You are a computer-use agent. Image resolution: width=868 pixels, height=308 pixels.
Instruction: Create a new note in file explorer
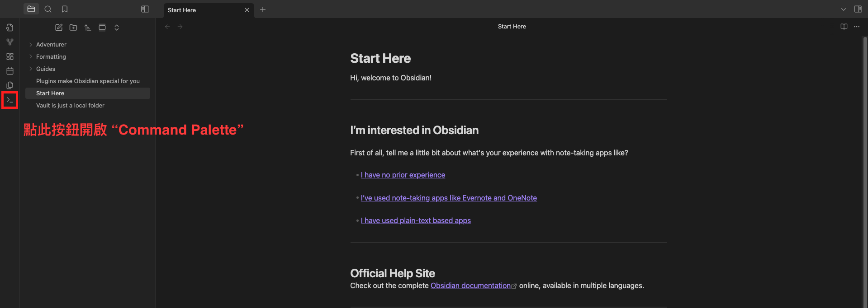point(59,28)
